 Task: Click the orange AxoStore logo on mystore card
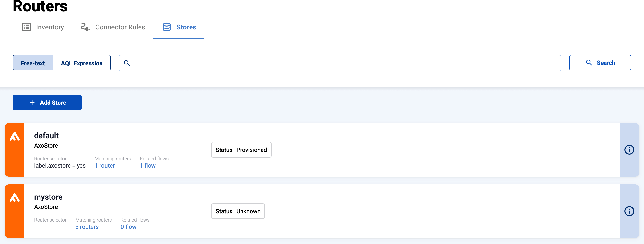point(15,198)
